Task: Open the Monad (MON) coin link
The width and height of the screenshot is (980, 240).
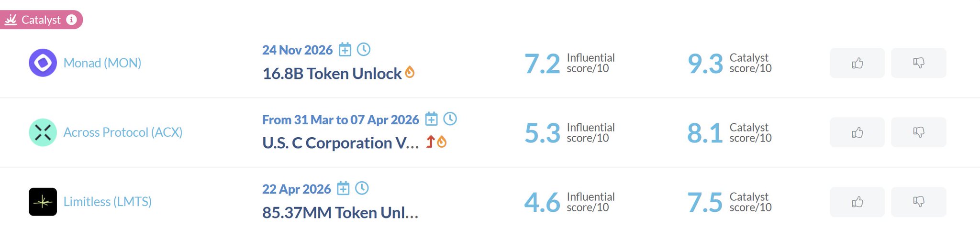Action: click(102, 63)
